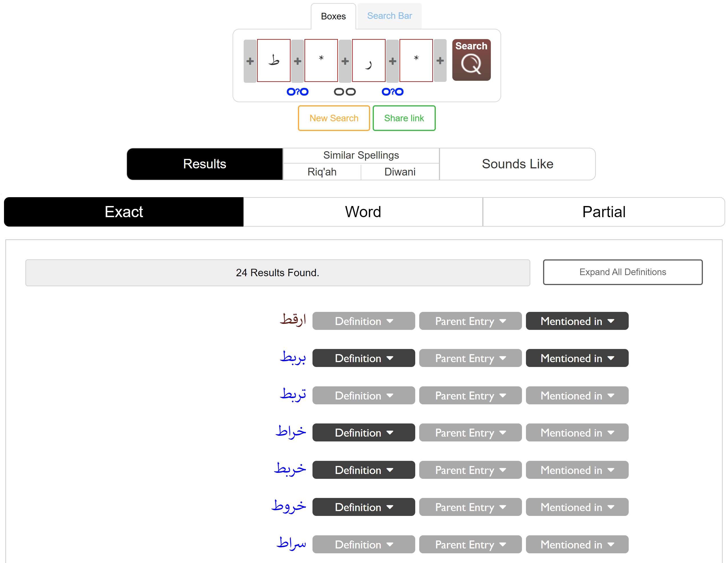Click plus between ر and last asterisk

(x=392, y=61)
